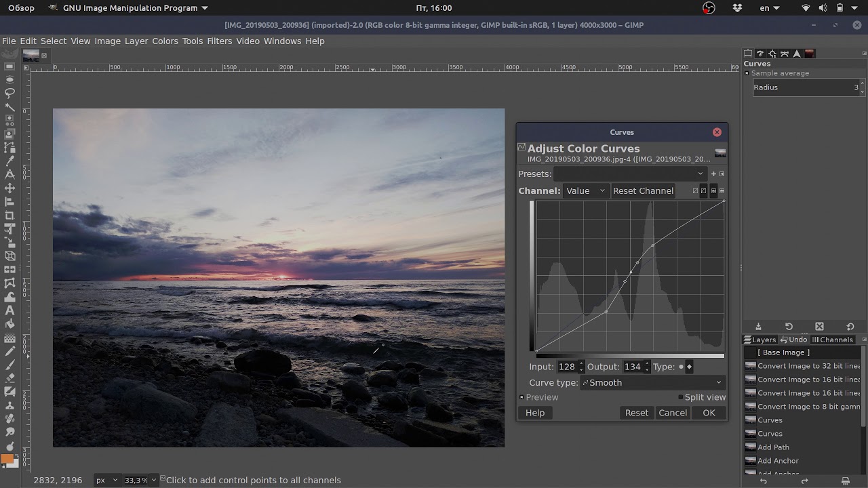Choose the Rectangle Select tool
This screenshot has height=488, width=868.
click(9, 66)
